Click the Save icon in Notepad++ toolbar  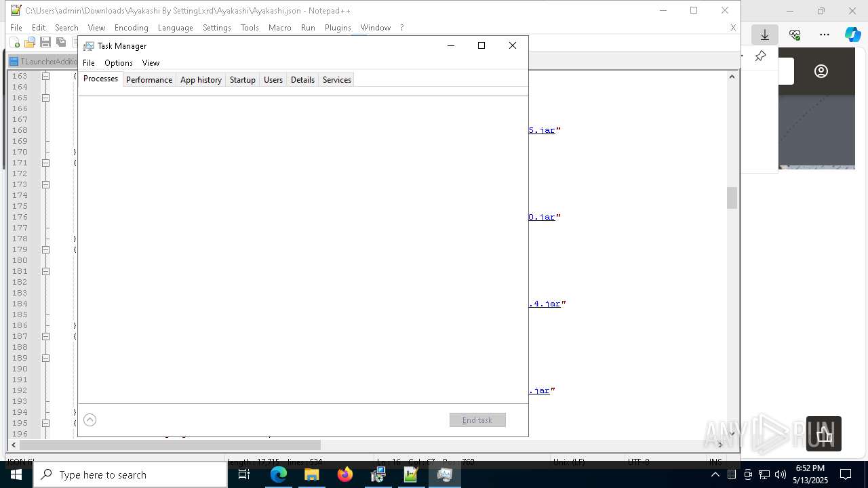tap(45, 43)
